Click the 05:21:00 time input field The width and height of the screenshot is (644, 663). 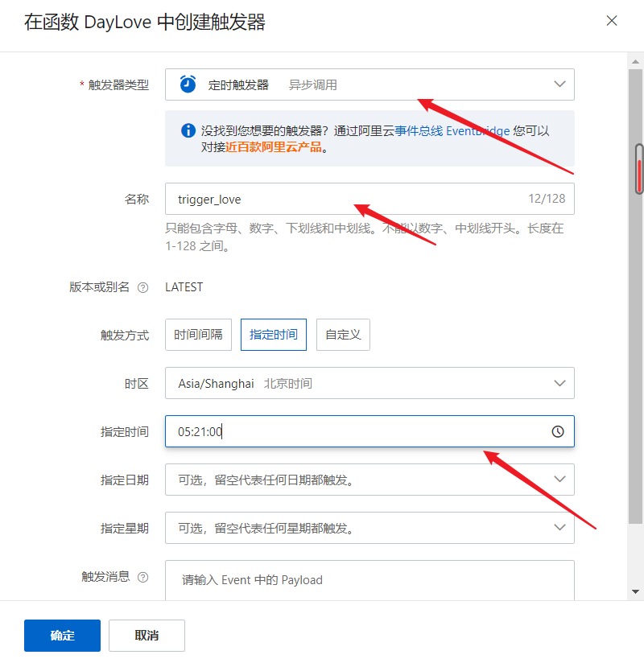(x=369, y=431)
